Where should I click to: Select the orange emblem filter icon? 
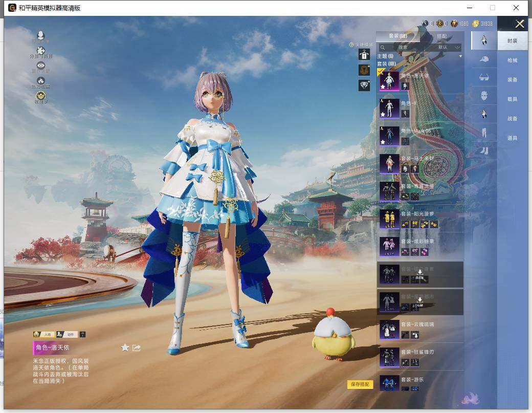(x=364, y=70)
